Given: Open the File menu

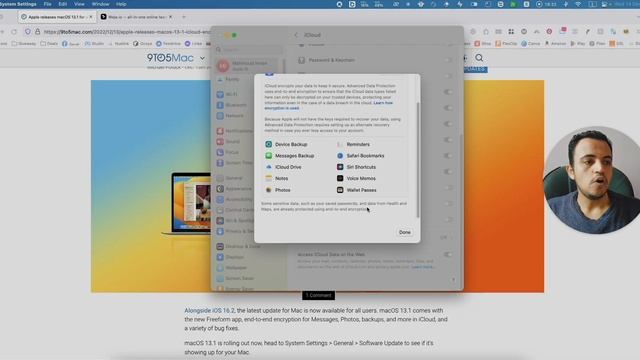Looking at the screenshot, I should (x=47, y=4).
